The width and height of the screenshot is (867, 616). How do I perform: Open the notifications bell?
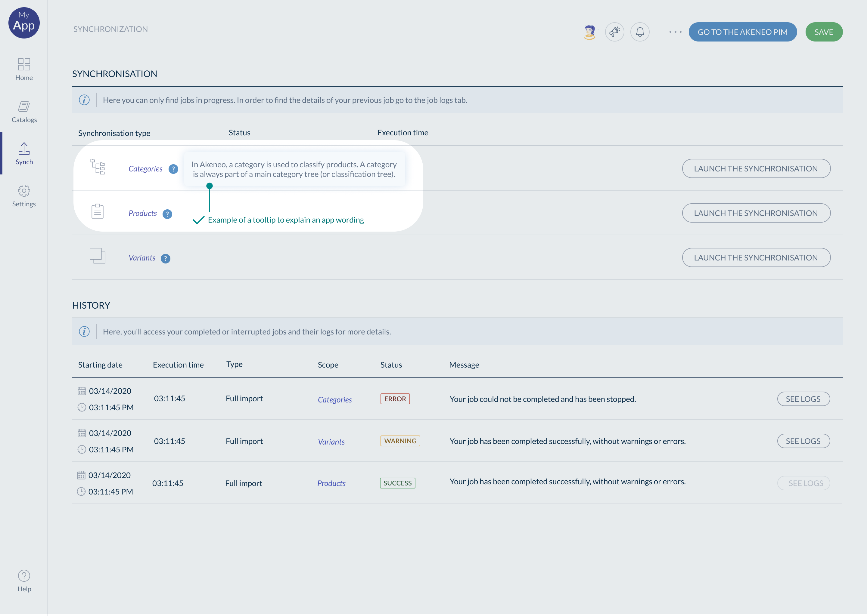tap(640, 32)
